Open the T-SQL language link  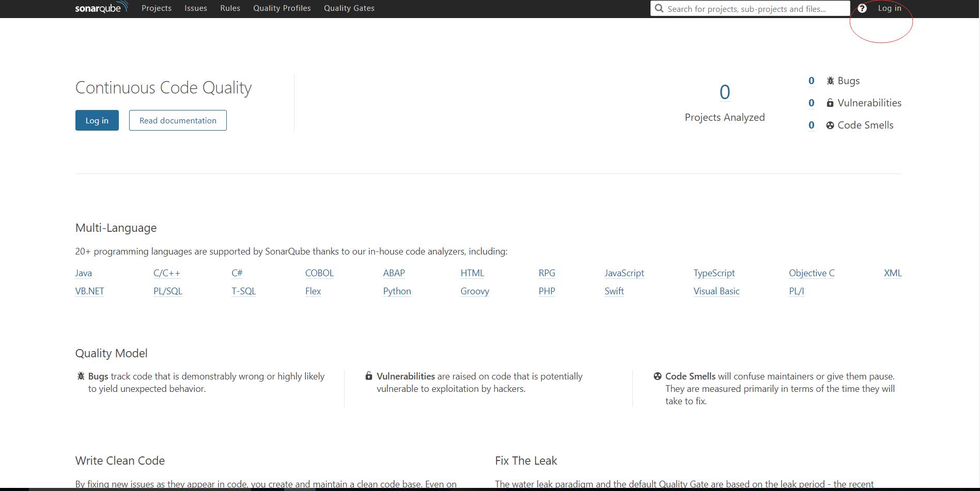[x=244, y=291]
